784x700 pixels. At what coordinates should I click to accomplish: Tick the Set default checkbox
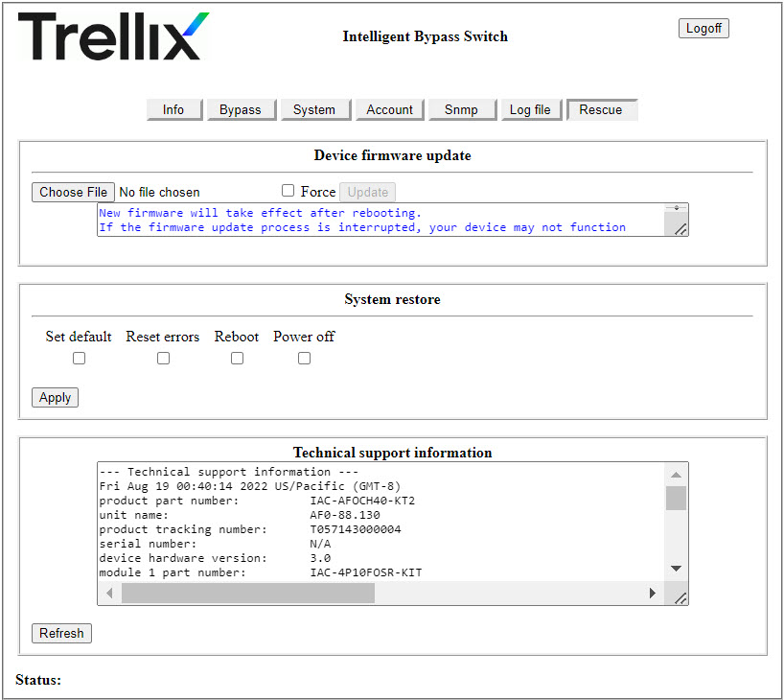[x=79, y=359]
